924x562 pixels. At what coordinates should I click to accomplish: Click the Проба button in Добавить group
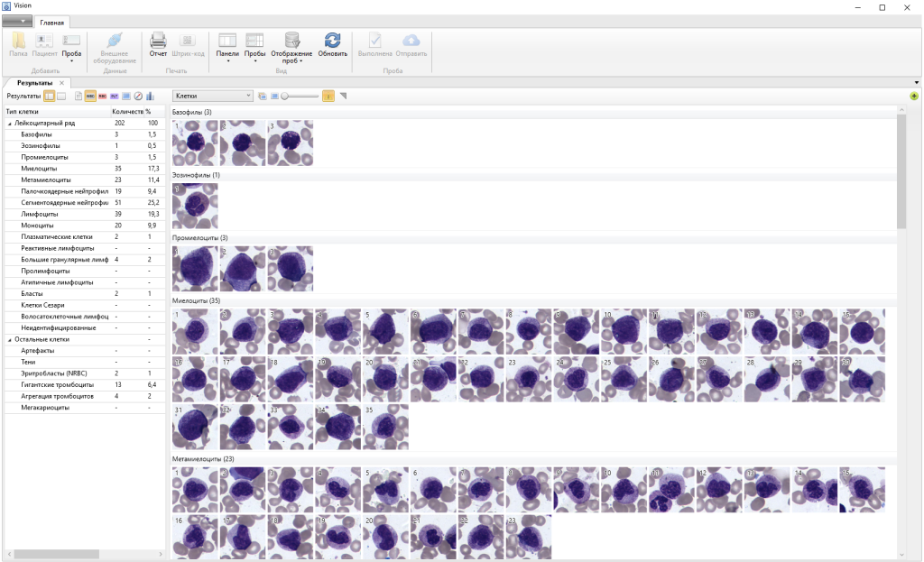pyautogui.click(x=71, y=45)
